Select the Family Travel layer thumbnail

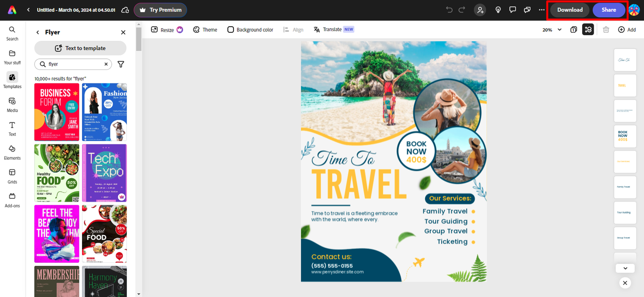tap(625, 187)
